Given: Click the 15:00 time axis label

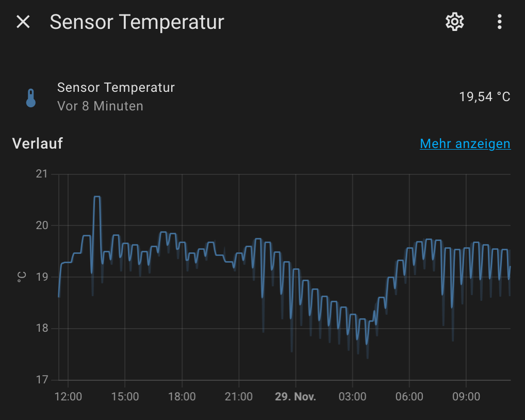Looking at the screenshot, I should 125,397.
